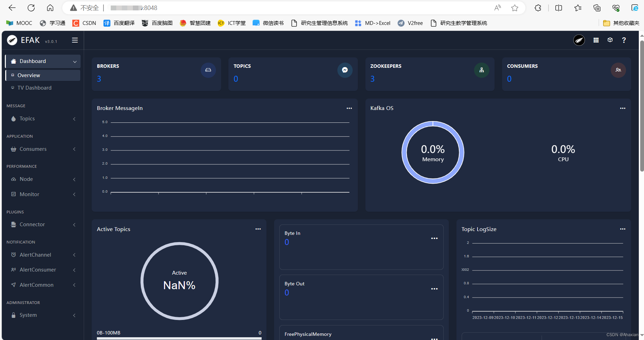The width and height of the screenshot is (644, 340).
Task: Click the read aloud icon in address bar
Action: tap(498, 8)
